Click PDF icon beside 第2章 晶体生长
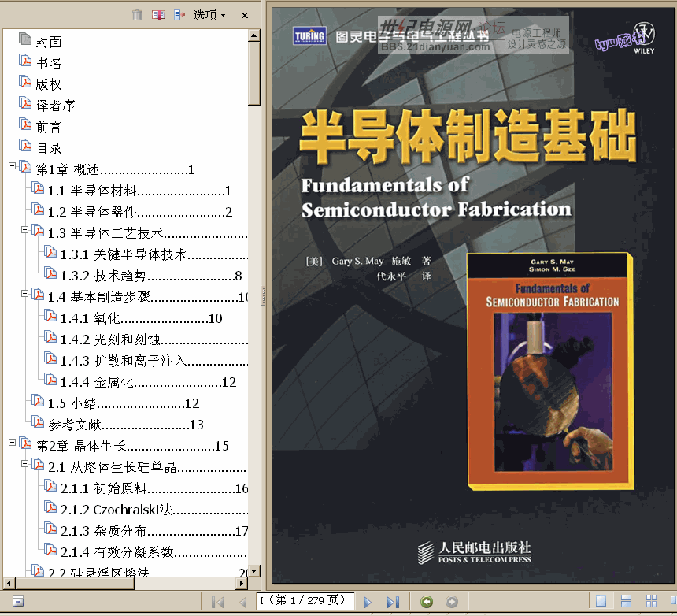677x616 pixels. tap(25, 443)
